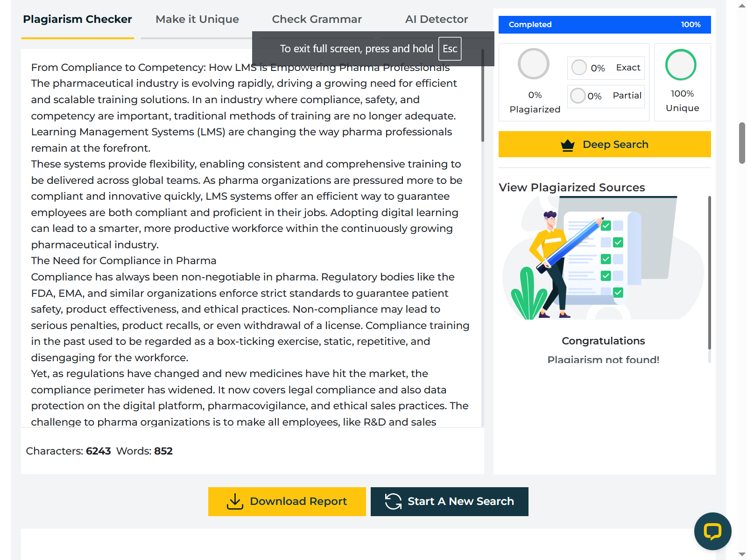Open the Make it Unique tab

coord(197,20)
